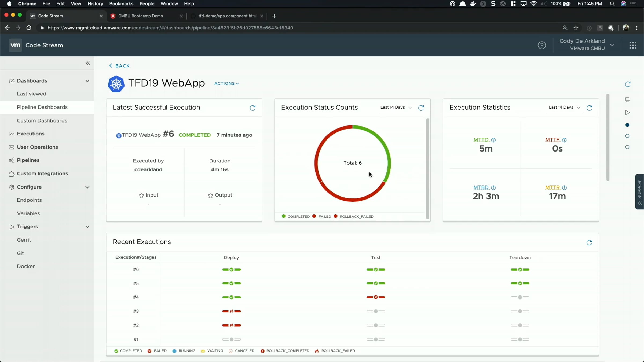Viewport: 644px width, 362px height.
Task: Click the failed Test stage of execution #4
Action: pos(376,297)
